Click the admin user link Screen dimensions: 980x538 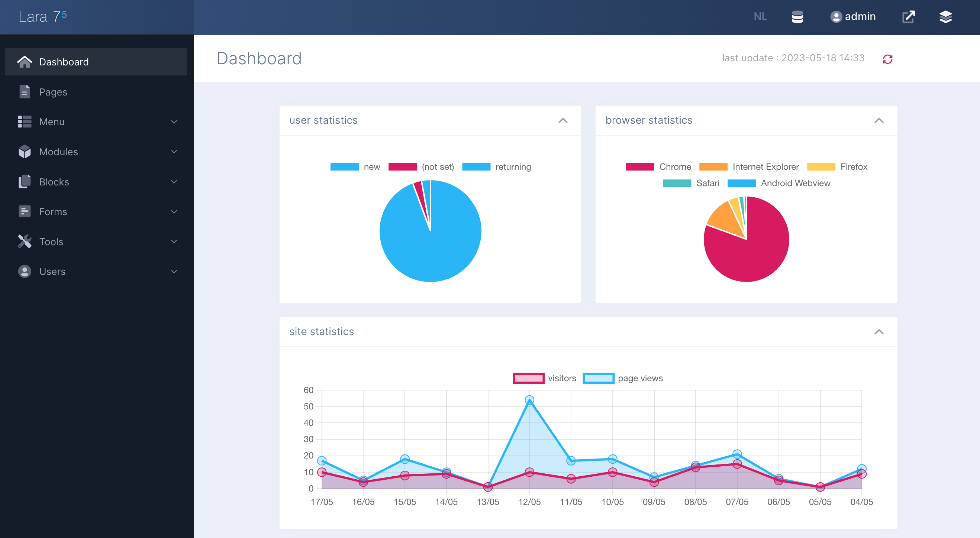point(853,17)
